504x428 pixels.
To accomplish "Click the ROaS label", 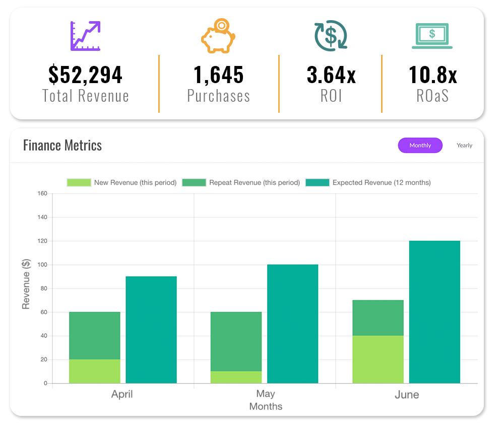I will pos(432,96).
